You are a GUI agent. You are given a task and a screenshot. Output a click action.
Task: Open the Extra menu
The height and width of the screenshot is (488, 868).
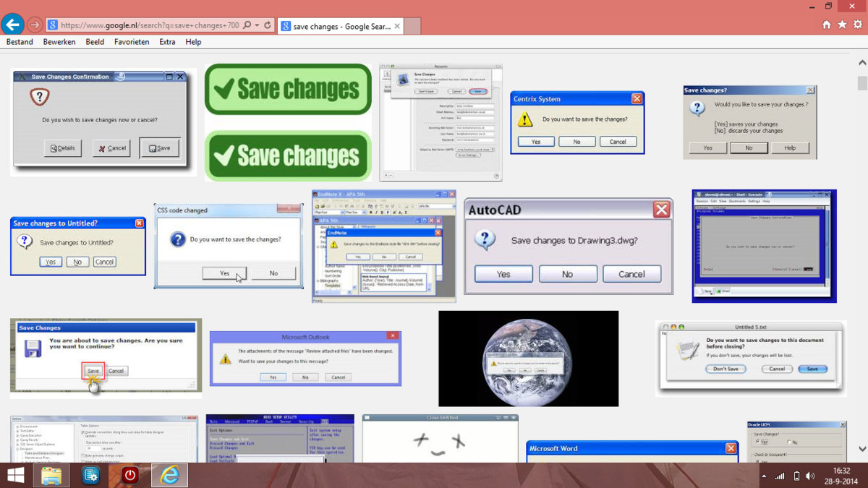(x=167, y=42)
